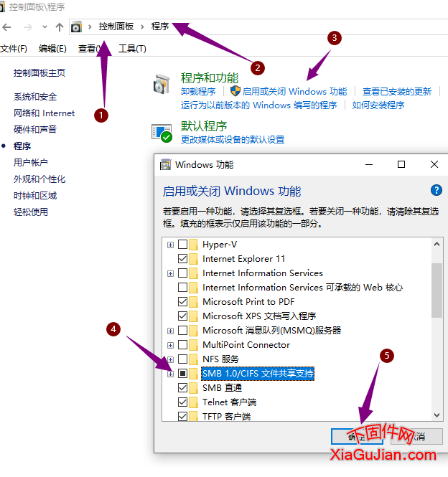Open the 文件(F) menu

point(14,49)
